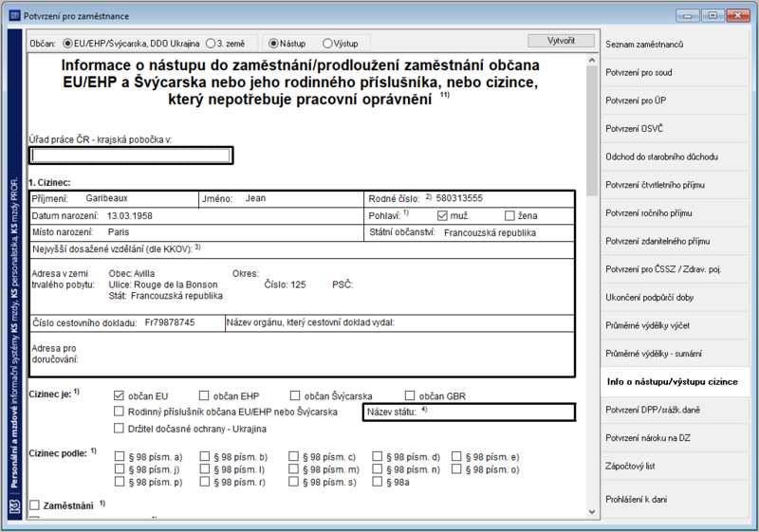Click surname value Garibeaux
759x532 pixels.
(x=106, y=198)
